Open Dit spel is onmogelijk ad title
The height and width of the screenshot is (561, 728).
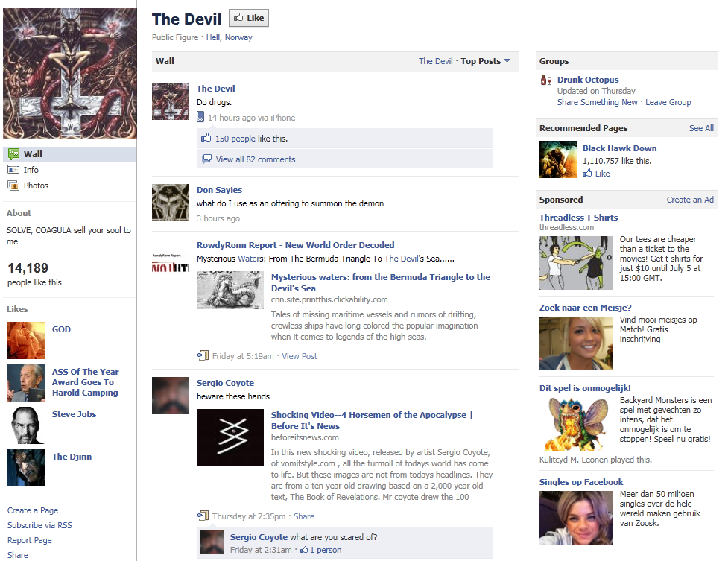(x=585, y=388)
